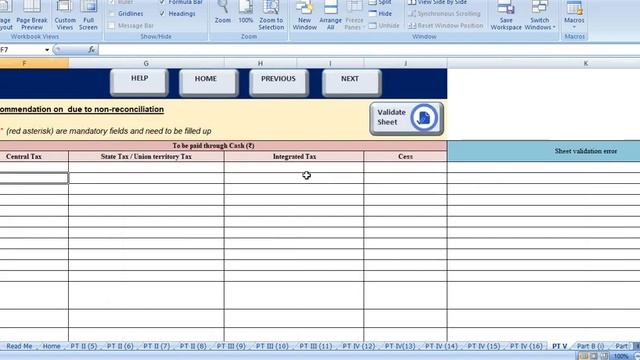Screen dimensions: 640x360
Task: Click the NEXT button
Action: [351, 82]
